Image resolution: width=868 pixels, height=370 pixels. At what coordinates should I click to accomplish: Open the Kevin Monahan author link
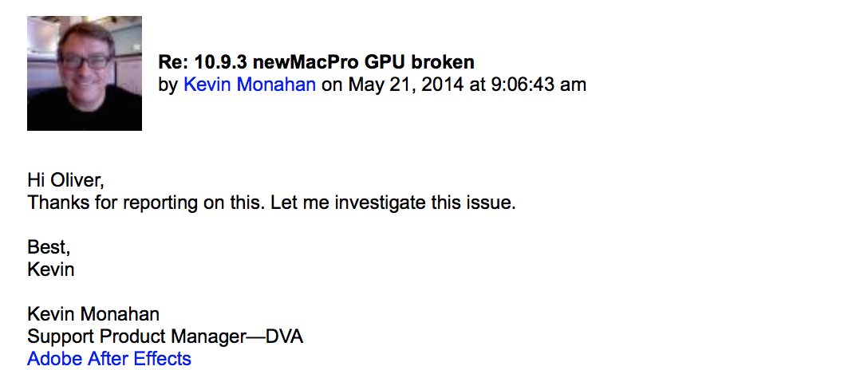point(249,85)
